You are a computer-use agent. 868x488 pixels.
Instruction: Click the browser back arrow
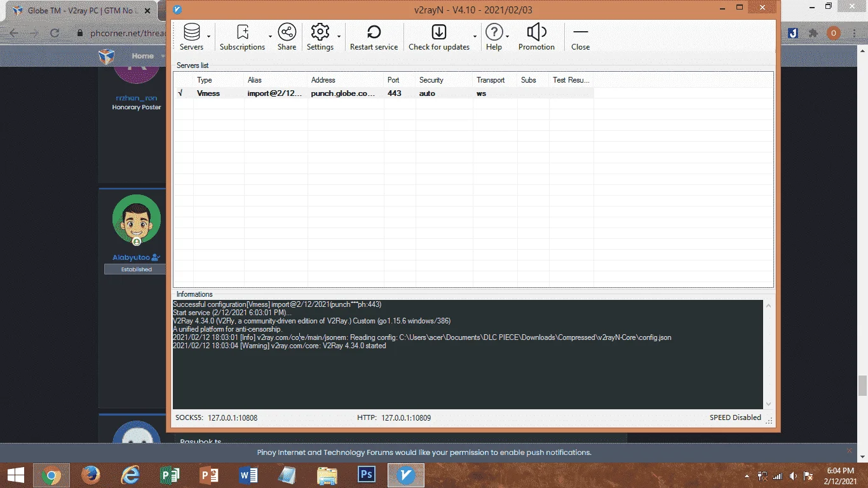tap(14, 33)
